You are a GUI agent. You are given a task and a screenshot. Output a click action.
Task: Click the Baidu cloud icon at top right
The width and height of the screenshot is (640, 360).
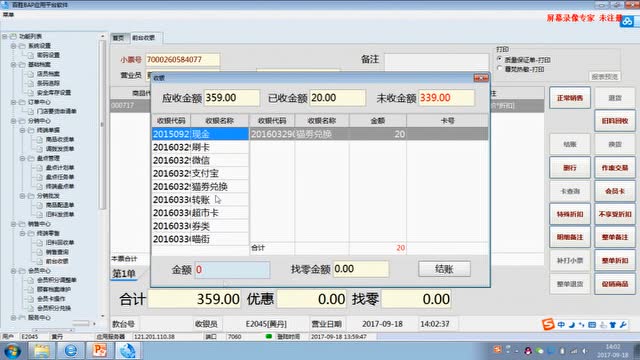tap(627, 21)
